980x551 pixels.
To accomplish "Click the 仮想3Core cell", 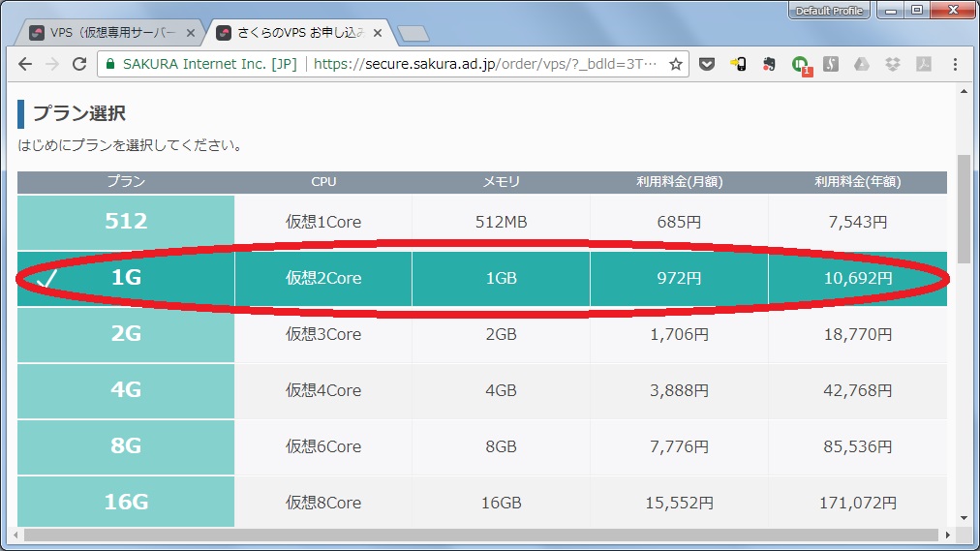I will point(323,334).
